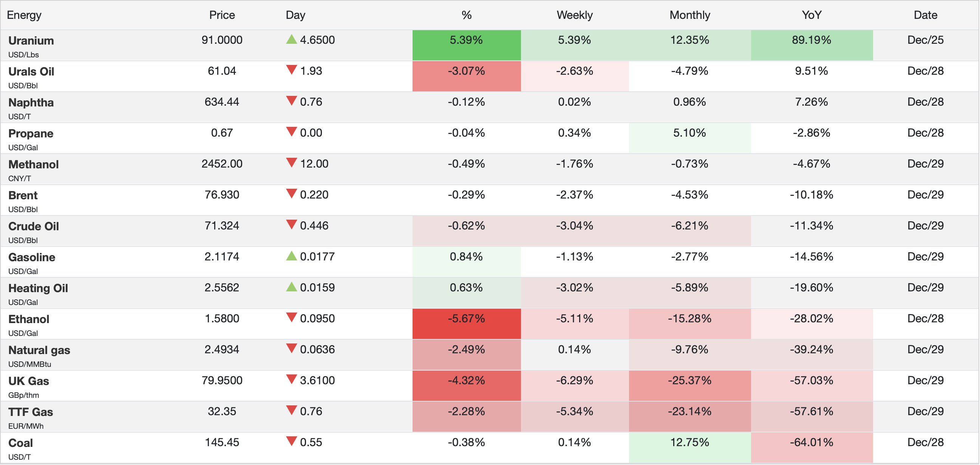The height and width of the screenshot is (465, 980).
Task: Click the green up arrow beside Uranium
Action: pos(291,39)
